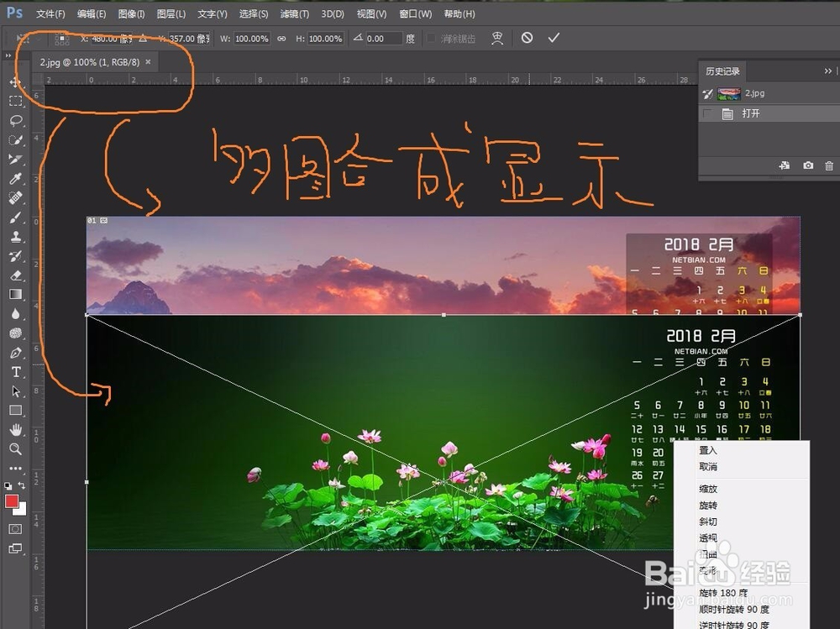Open the 滤镜 menu
This screenshot has width=840, height=629.
(x=294, y=13)
